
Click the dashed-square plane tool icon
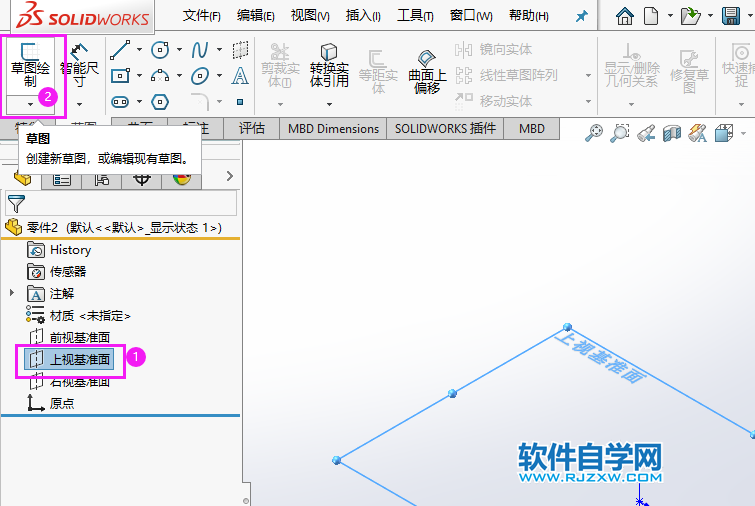[x=240, y=50]
